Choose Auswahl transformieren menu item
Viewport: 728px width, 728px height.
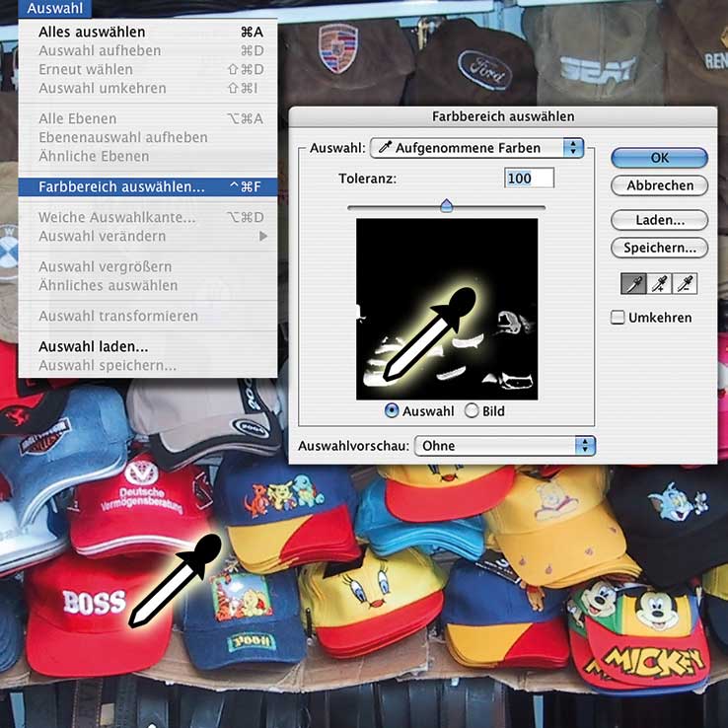[148, 317]
